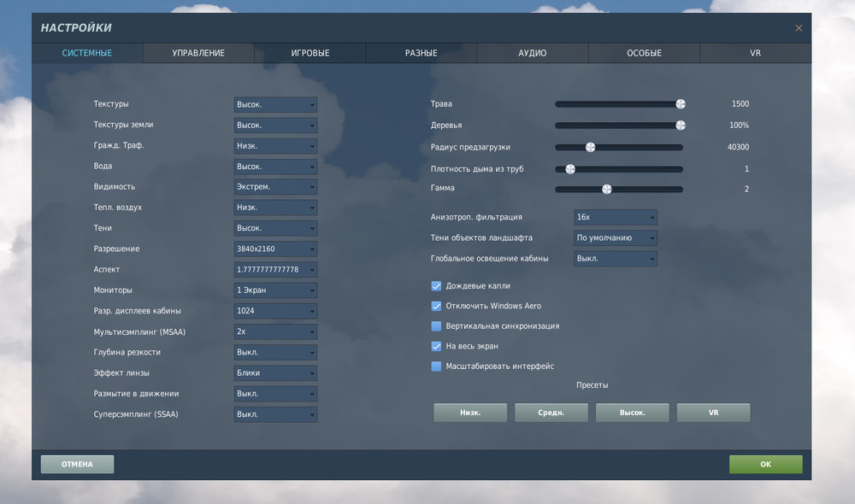Open the Вода quality dropdown
This screenshot has height=504, width=855.
pyautogui.click(x=275, y=167)
